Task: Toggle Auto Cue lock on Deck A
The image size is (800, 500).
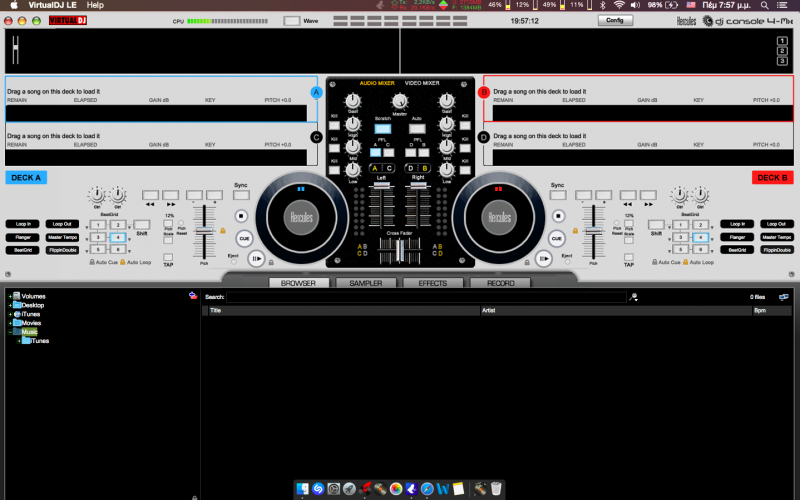Action: point(93,261)
